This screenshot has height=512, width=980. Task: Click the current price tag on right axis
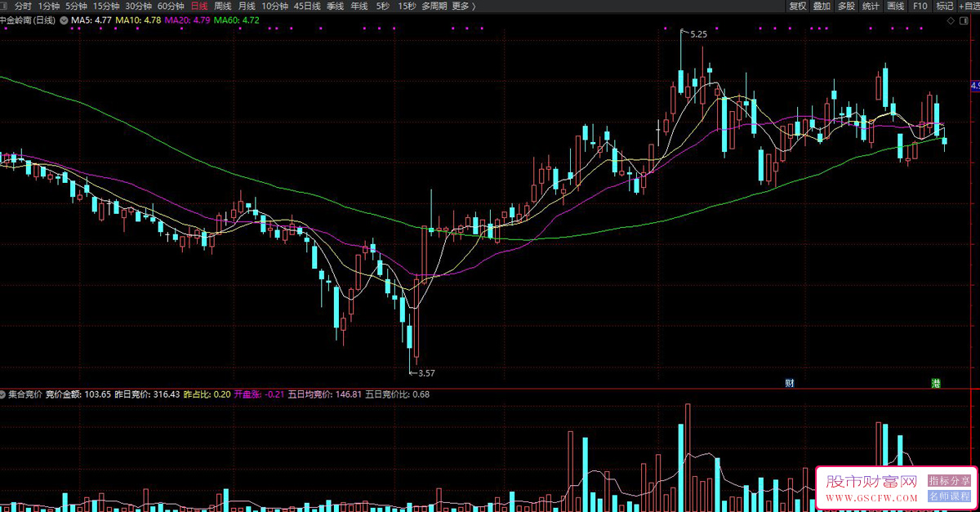[974, 86]
